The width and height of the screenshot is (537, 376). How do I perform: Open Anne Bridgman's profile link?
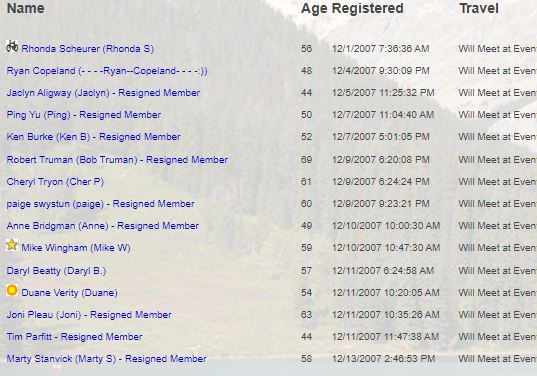103,226
